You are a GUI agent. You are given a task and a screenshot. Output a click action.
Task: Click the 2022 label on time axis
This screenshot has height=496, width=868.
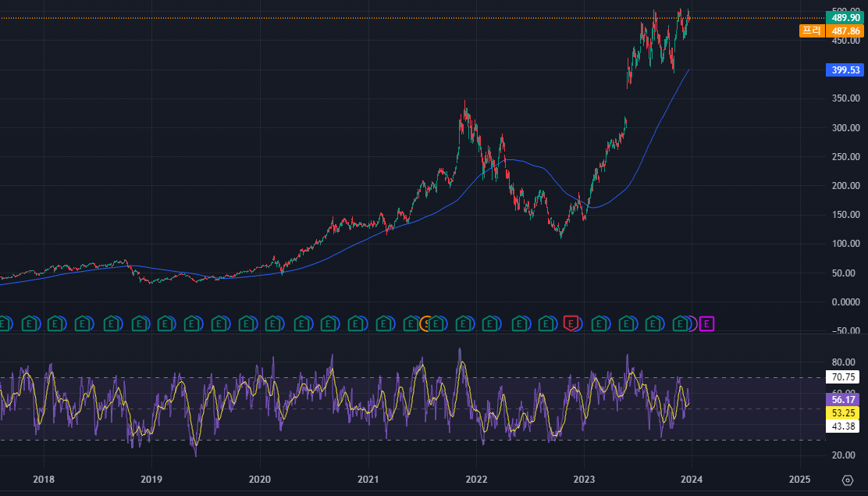476,480
